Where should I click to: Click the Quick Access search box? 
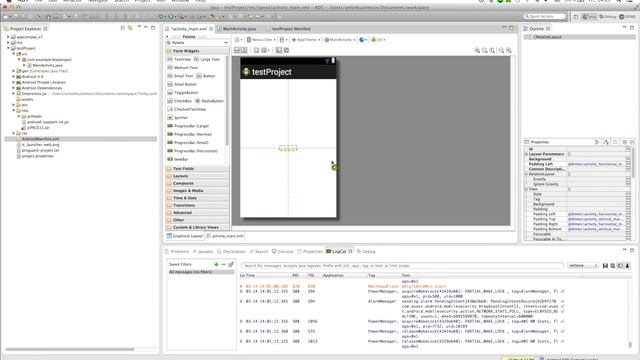click(x=545, y=16)
